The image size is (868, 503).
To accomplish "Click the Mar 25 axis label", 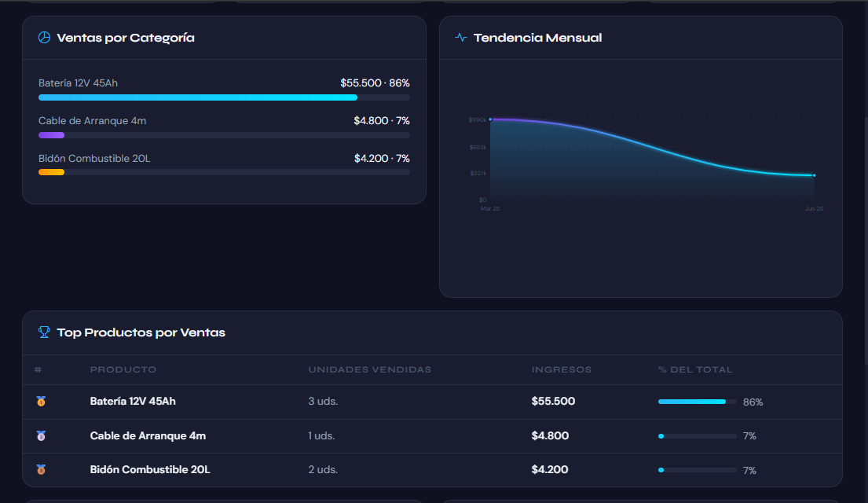I will pyautogui.click(x=490, y=209).
